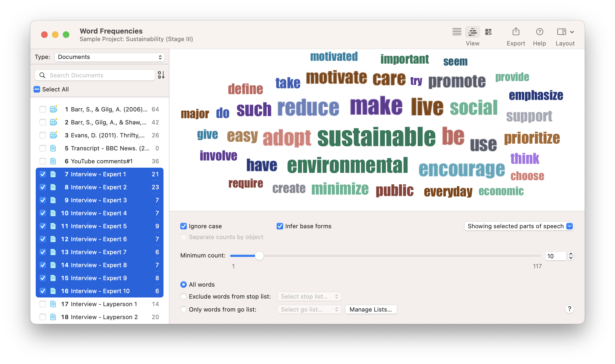
Task: Uncheck the Ignore case checkbox
Action: tap(184, 226)
